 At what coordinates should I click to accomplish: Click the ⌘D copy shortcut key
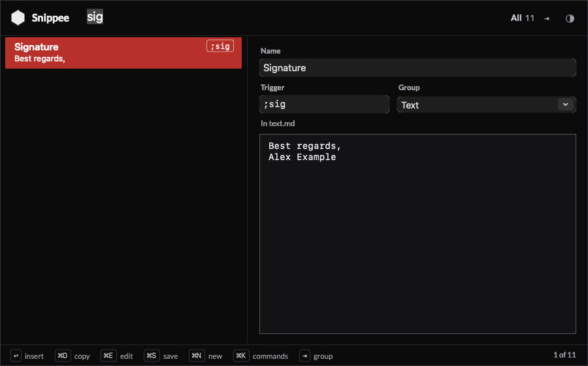pyautogui.click(x=63, y=356)
